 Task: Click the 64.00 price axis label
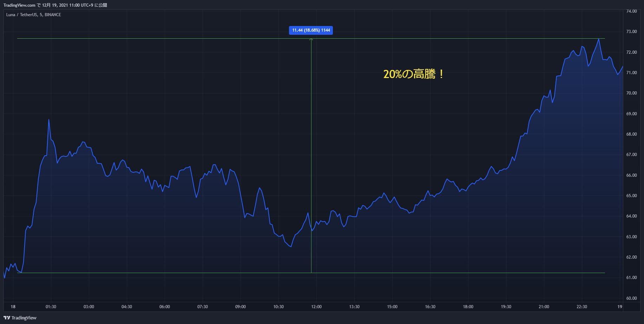[x=631, y=216]
